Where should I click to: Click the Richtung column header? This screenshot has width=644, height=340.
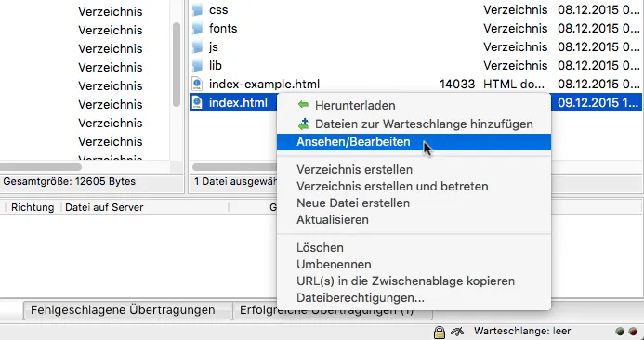coord(33,207)
